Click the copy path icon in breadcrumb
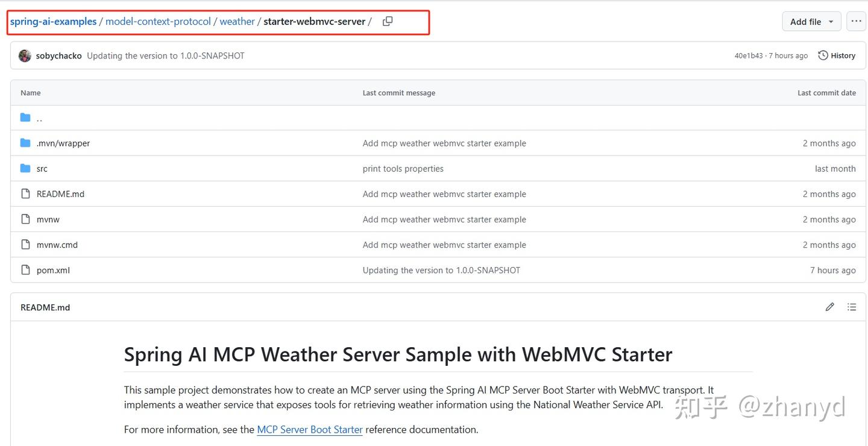Image resolution: width=868 pixels, height=446 pixels. (x=387, y=20)
